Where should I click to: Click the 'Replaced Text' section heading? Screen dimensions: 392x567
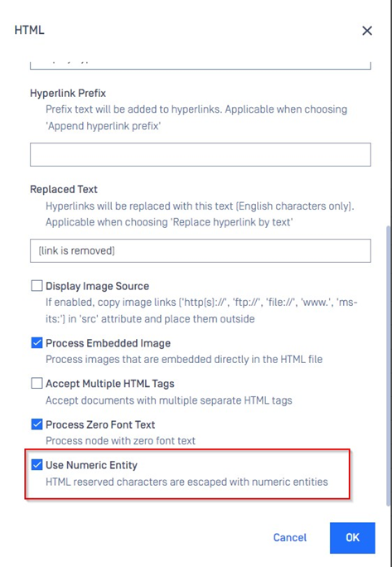click(64, 190)
